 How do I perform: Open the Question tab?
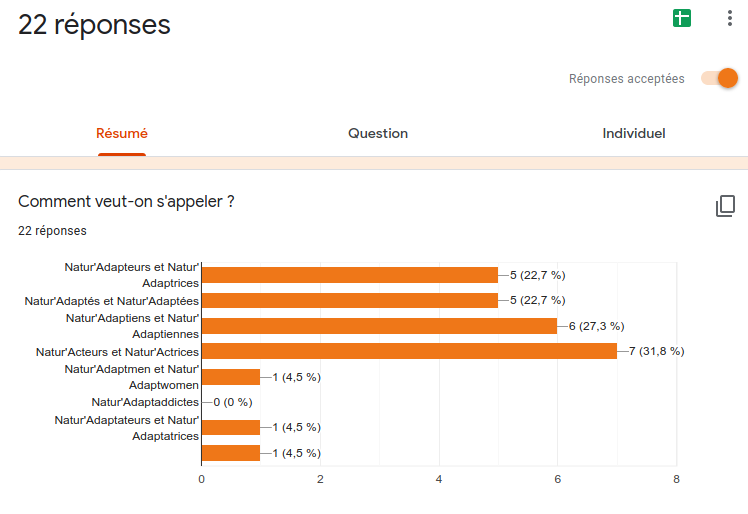click(378, 134)
